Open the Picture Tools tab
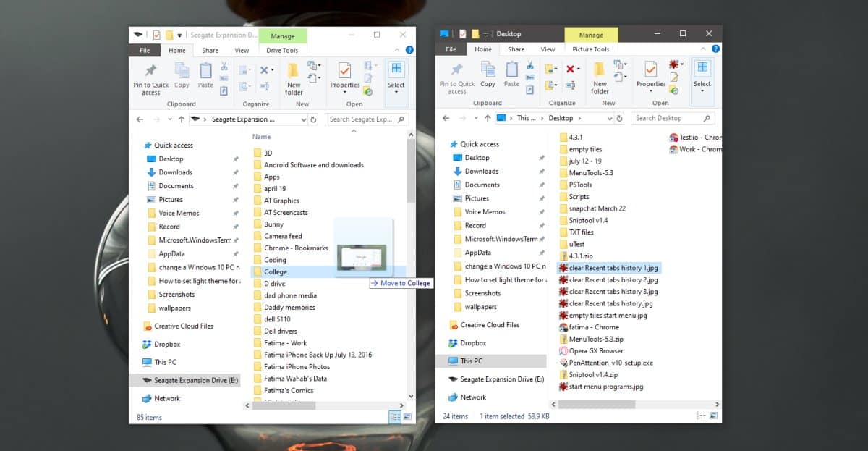868x451 pixels. point(591,49)
